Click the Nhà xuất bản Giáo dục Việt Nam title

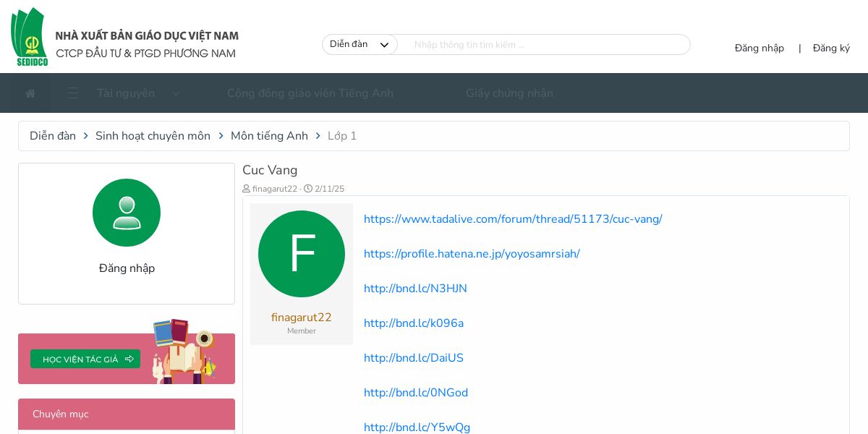(x=147, y=35)
